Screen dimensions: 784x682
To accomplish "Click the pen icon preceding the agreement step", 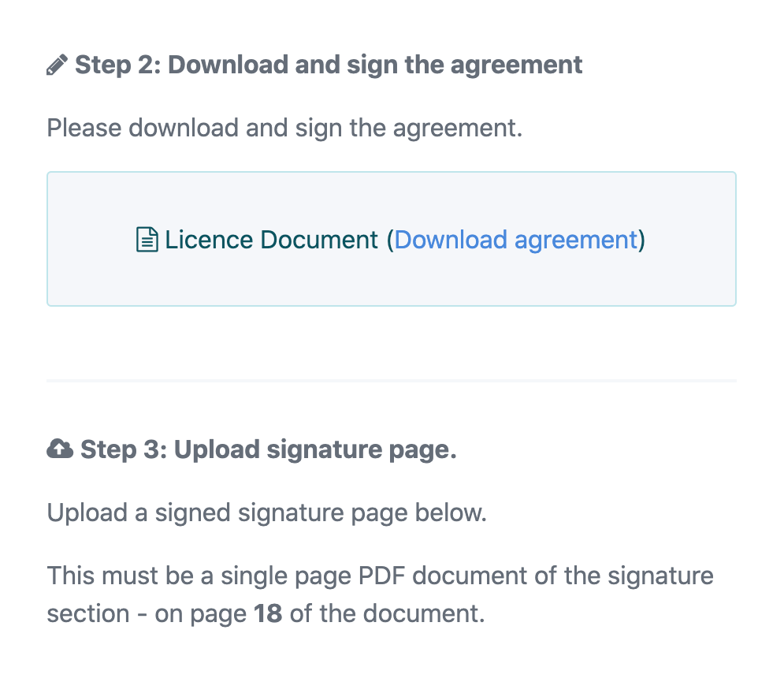I will coord(56,64).
